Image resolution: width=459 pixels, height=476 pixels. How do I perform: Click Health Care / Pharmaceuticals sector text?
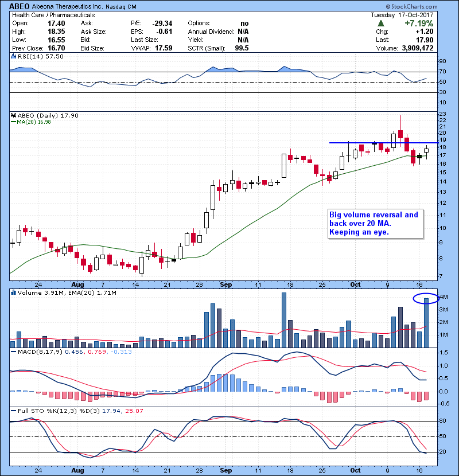pos(53,15)
